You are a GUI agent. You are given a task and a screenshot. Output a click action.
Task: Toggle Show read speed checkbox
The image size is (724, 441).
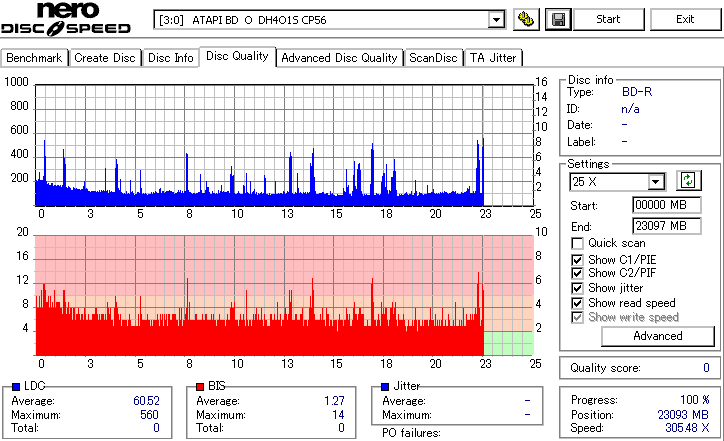click(x=577, y=303)
